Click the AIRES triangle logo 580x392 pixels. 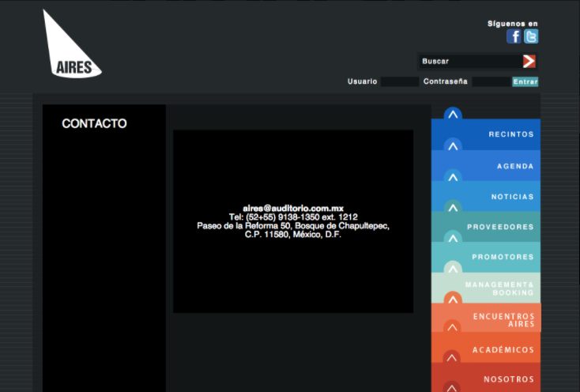pos(70,47)
